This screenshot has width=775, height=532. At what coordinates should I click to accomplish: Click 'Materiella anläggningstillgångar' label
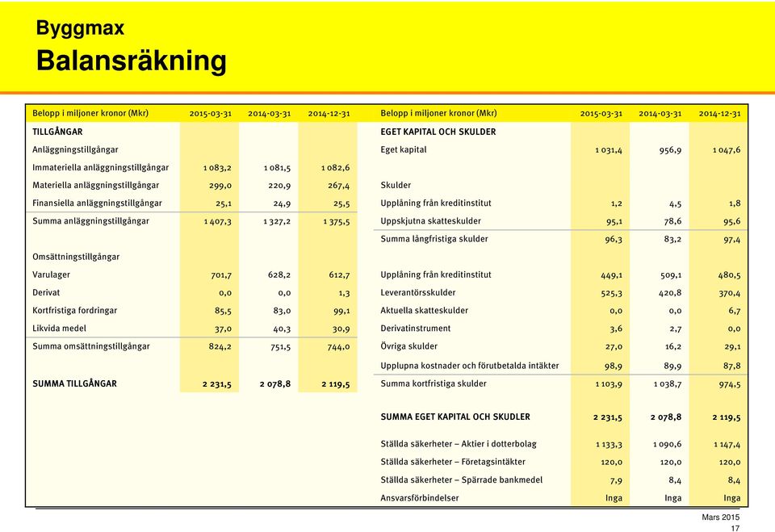[x=95, y=186]
